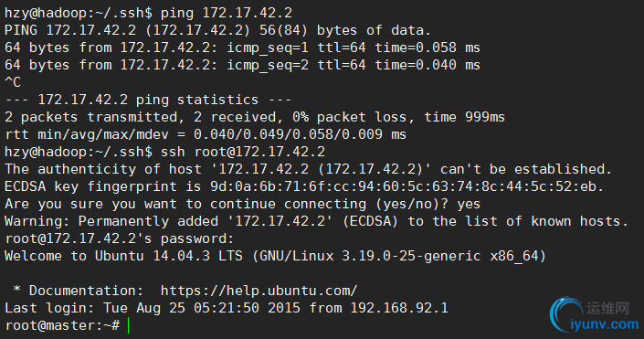Click the 'time=0.058 ms' ping result
This screenshot has height=339, width=644.
coord(428,48)
